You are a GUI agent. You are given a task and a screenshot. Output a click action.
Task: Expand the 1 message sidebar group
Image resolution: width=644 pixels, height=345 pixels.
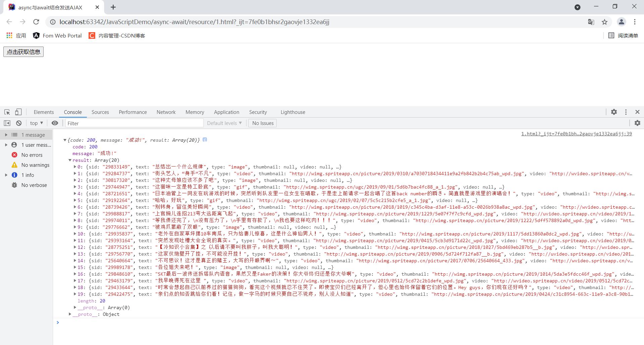point(6,135)
